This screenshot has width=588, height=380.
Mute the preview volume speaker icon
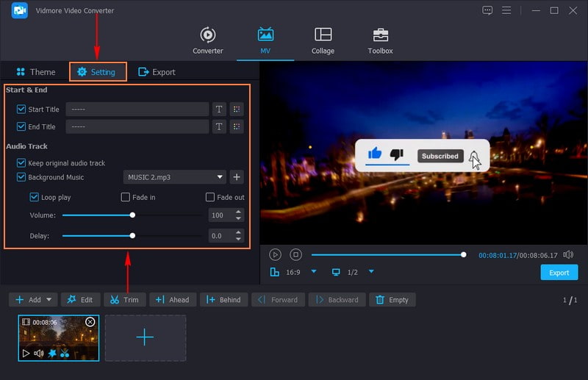[x=567, y=254]
